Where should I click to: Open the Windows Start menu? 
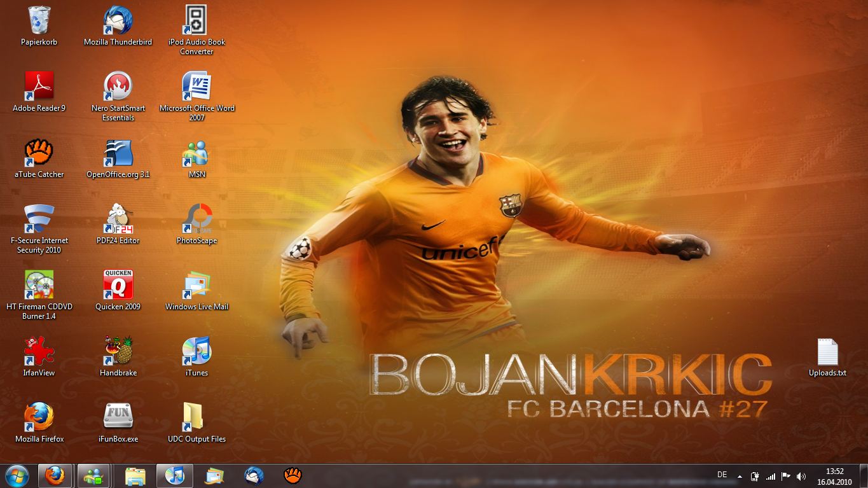coord(17,476)
